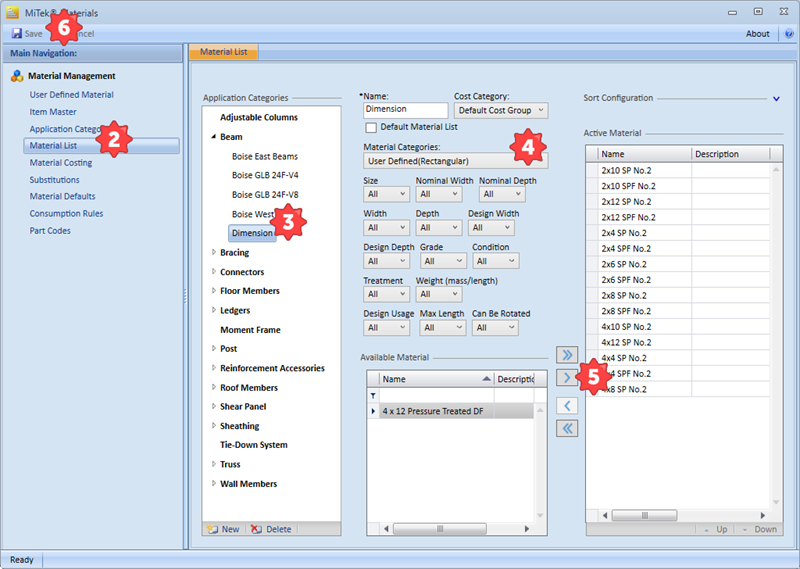Screen dimensions: 800x569
Task: Remove all materials from active list
Action: click(x=567, y=429)
